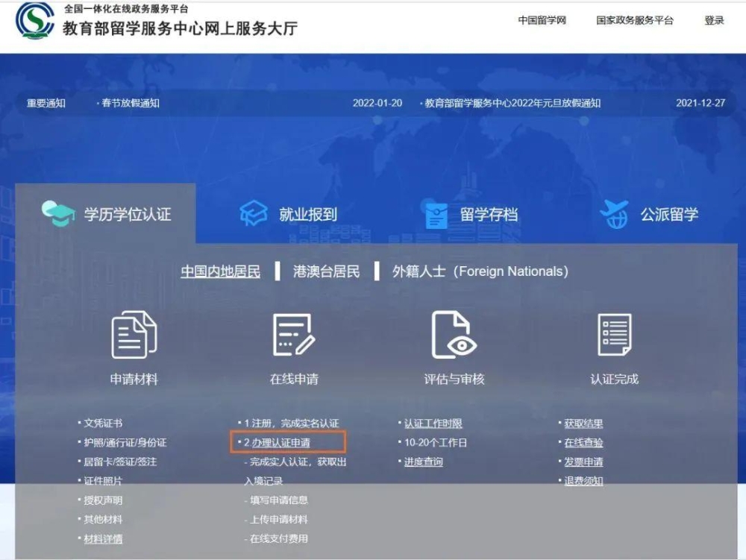Click the date 2021-12-27
Viewport: 746px width, 560px height.
(x=700, y=103)
